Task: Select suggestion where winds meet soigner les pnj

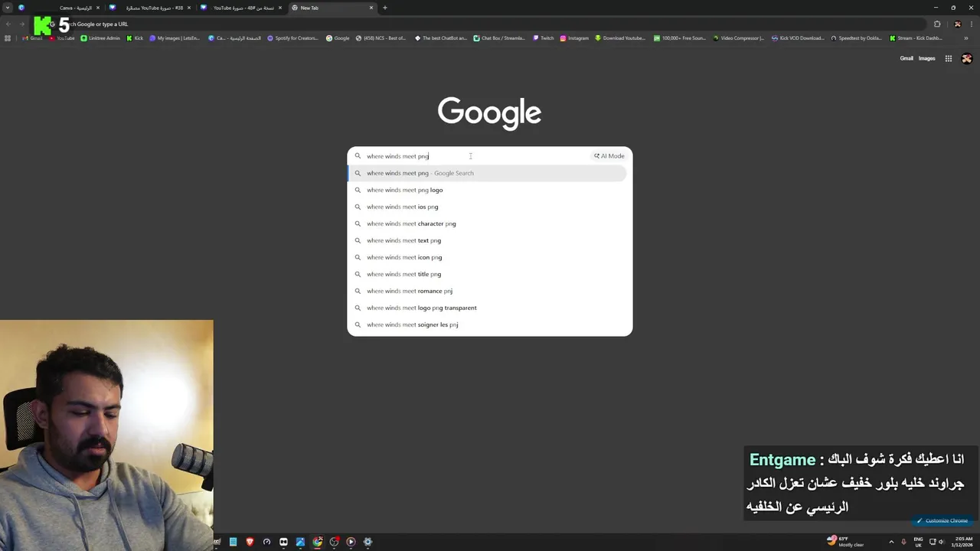Action: [x=488, y=324]
